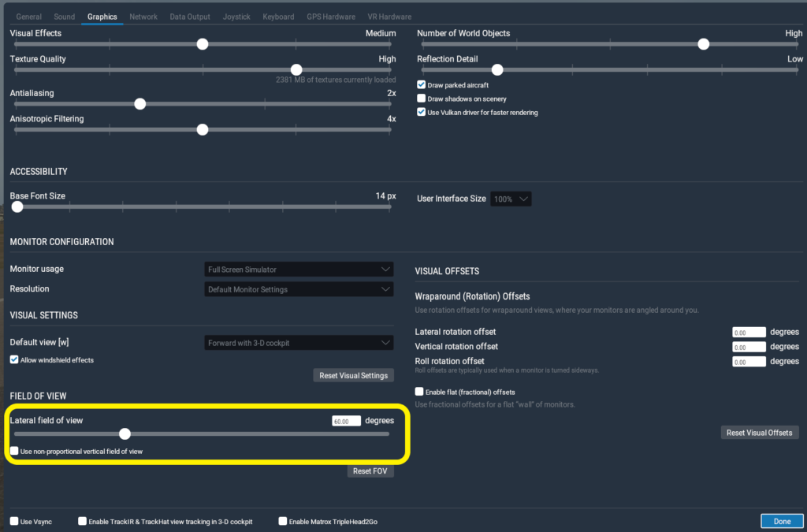This screenshot has height=532, width=807.
Task: Open the Joystick tab
Action: click(236, 17)
